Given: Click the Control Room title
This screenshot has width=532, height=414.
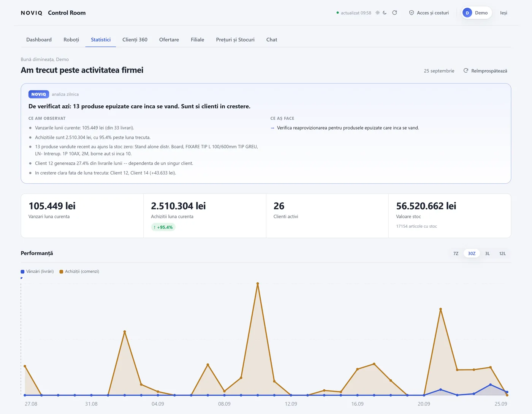Looking at the screenshot, I should (67, 13).
